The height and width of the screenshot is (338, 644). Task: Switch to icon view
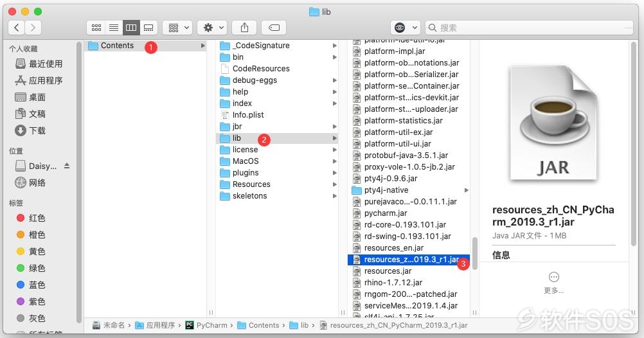coord(96,28)
